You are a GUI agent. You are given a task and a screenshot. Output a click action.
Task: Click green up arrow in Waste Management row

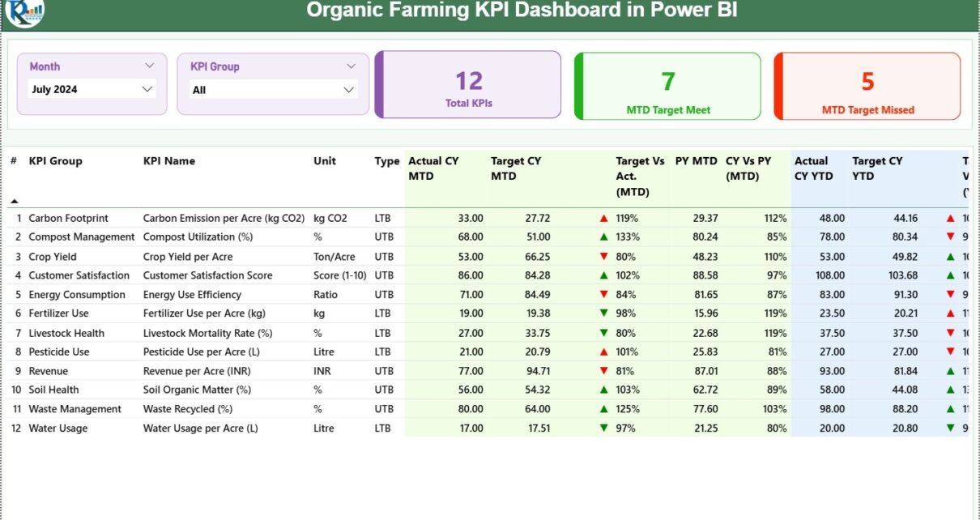coord(603,409)
